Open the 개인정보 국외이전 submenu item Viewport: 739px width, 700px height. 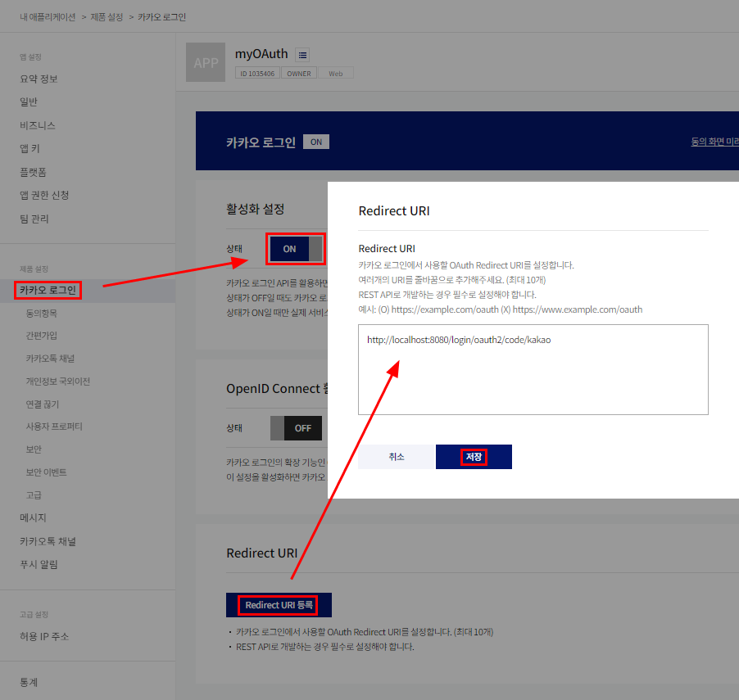coord(58,381)
